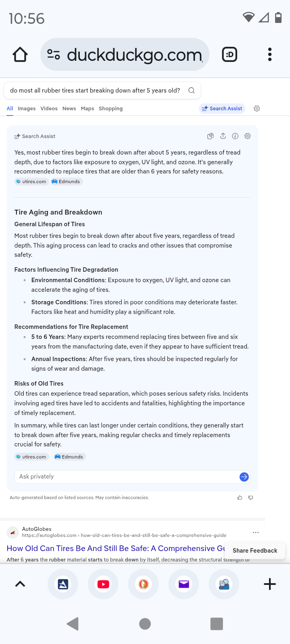Copy the Search Assist answer
Viewport: 290px width, 644px height.
[210, 136]
